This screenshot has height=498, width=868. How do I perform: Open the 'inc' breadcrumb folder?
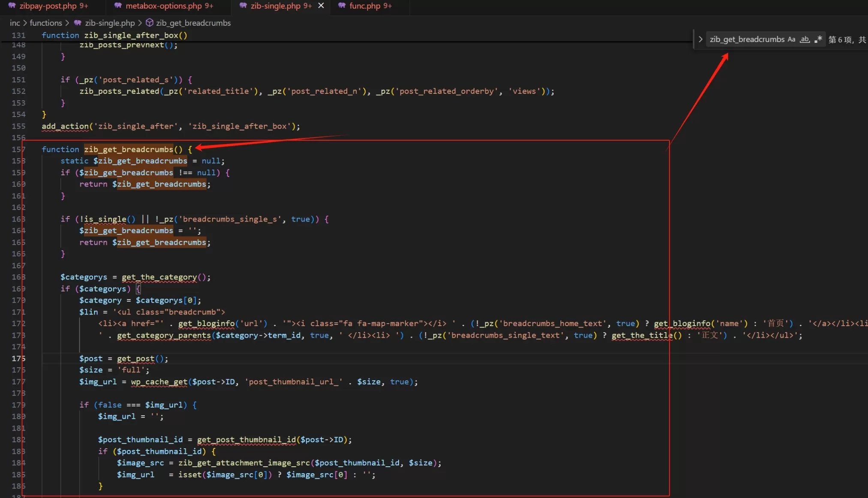(x=15, y=23)
